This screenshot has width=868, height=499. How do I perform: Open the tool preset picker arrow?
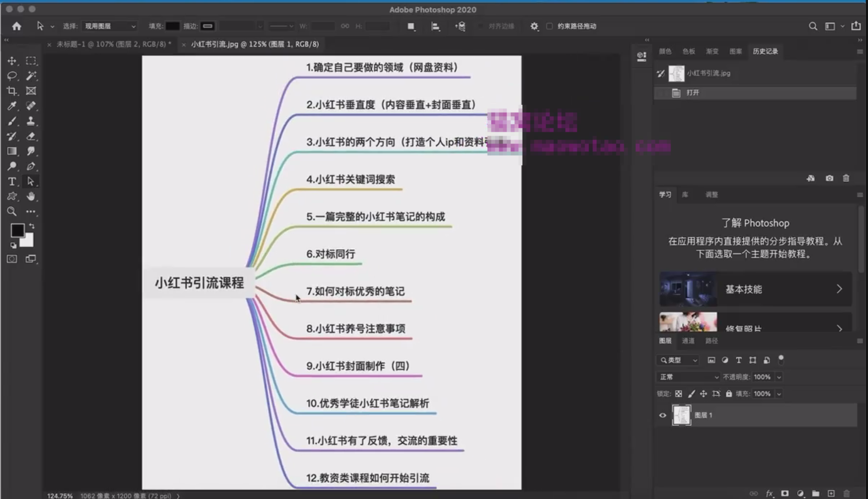(x=52, y=26)
